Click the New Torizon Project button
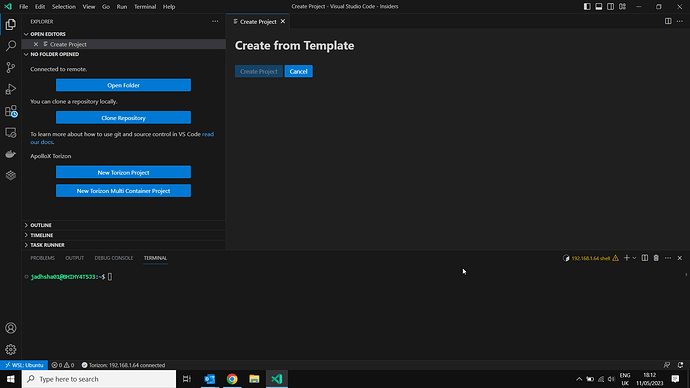The width and height of the screenshot is (690, 388). point(123,172)
